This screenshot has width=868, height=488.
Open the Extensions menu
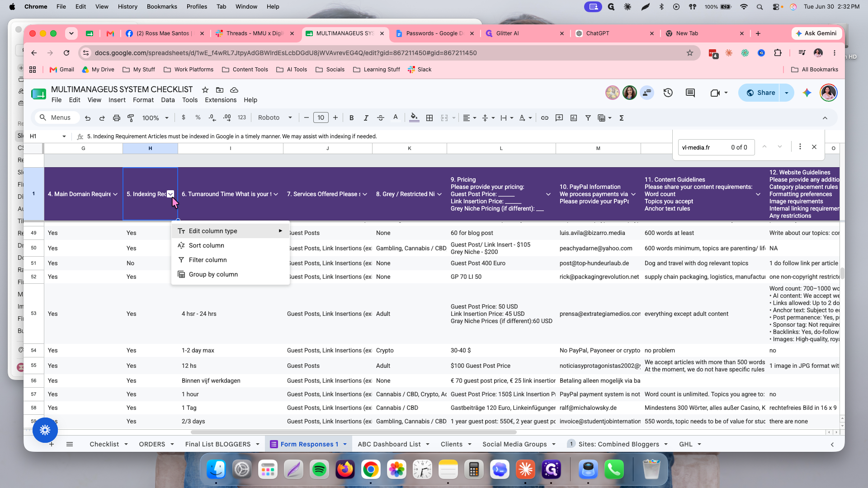click(221, 100)
